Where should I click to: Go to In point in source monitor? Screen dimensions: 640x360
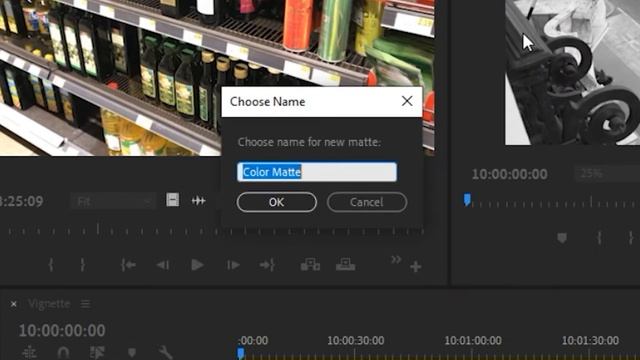[128, 265]
